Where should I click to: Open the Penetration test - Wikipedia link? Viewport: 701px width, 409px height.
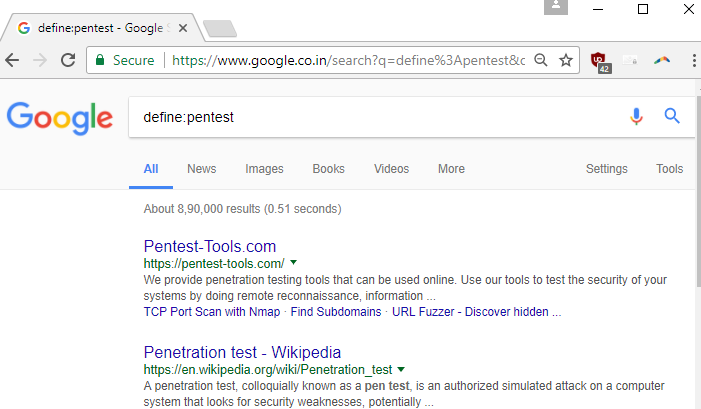242,352
